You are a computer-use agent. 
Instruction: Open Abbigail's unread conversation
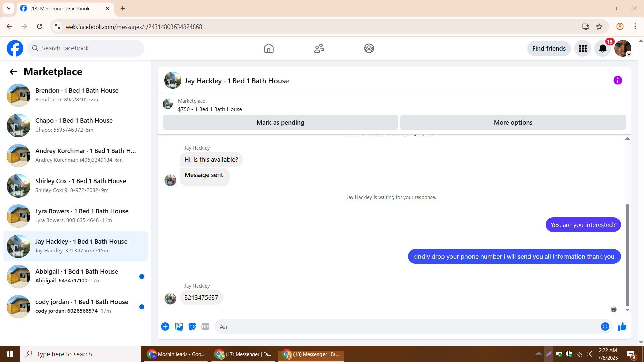tap(76, 276)
